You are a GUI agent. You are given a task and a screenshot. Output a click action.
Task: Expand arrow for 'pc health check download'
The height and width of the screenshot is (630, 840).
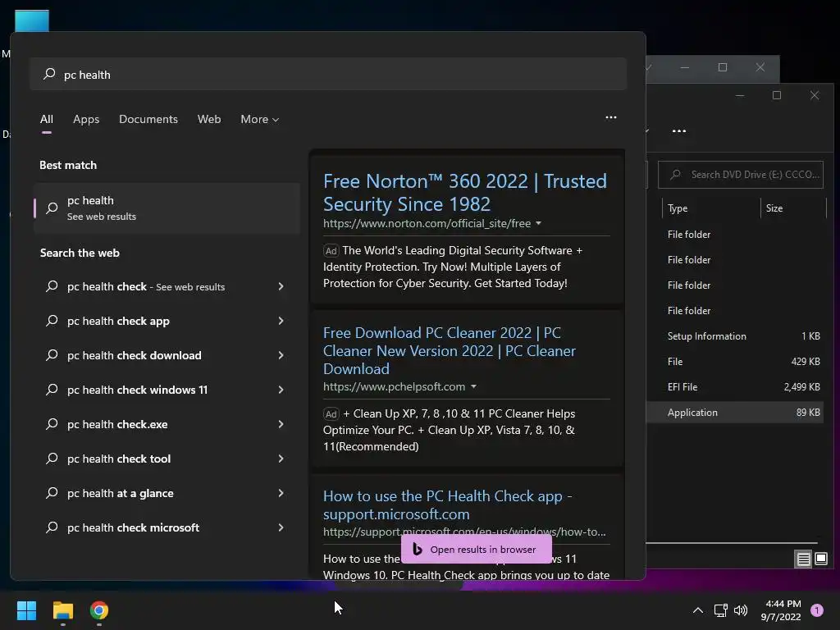tap(281, 355)
